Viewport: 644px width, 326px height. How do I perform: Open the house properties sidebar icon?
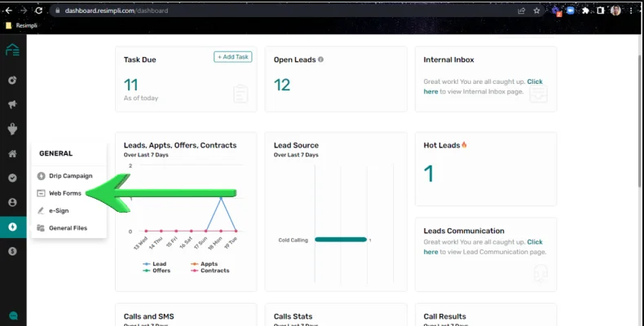pos(13,153)
